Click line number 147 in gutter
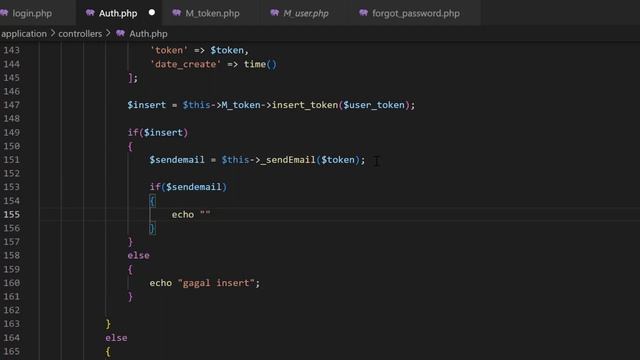This screenshot has height=360, width=640. coord(11,105)
